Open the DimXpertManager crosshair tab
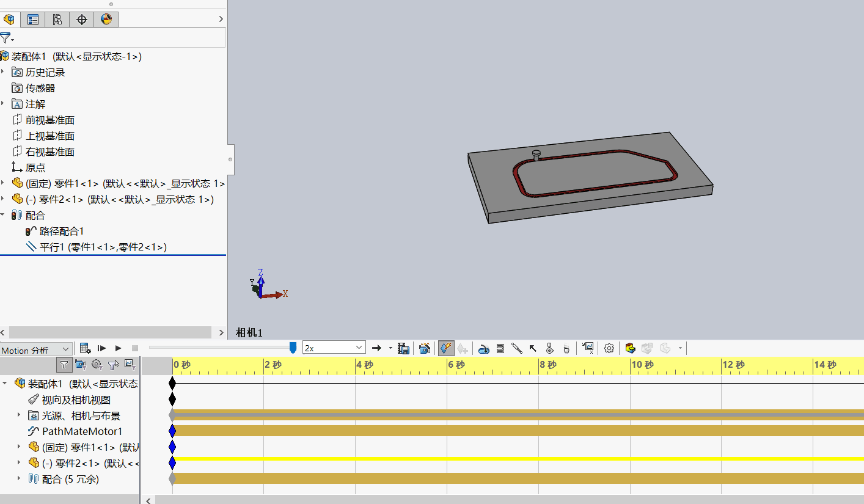Screen dimensions: 864x504 (82, 20)
